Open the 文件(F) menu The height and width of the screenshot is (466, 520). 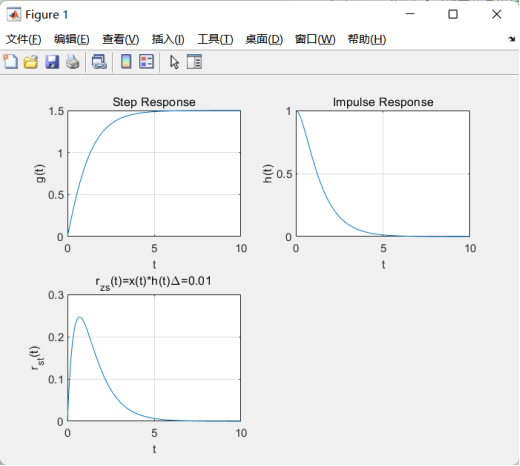click(x=23, y=39)
